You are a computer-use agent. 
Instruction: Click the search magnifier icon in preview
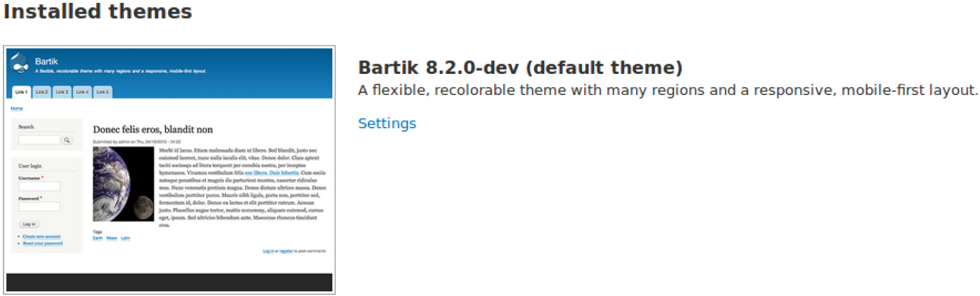(67, 140)
